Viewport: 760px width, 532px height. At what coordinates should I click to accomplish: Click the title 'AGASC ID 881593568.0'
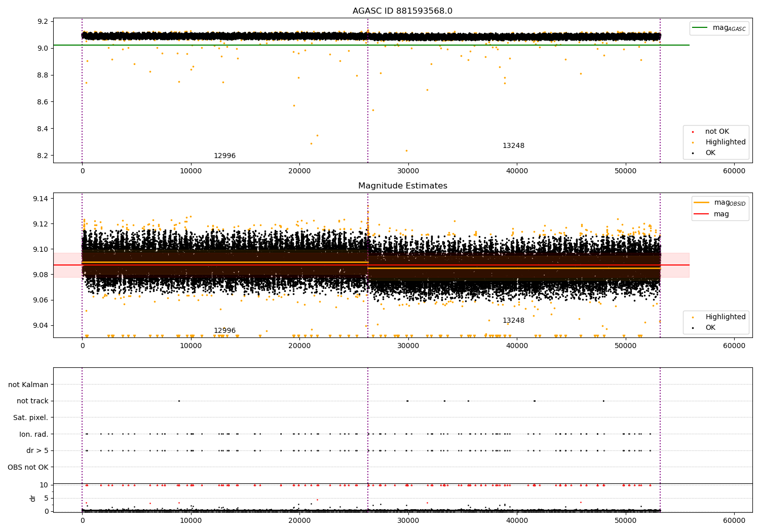(402, 11)
